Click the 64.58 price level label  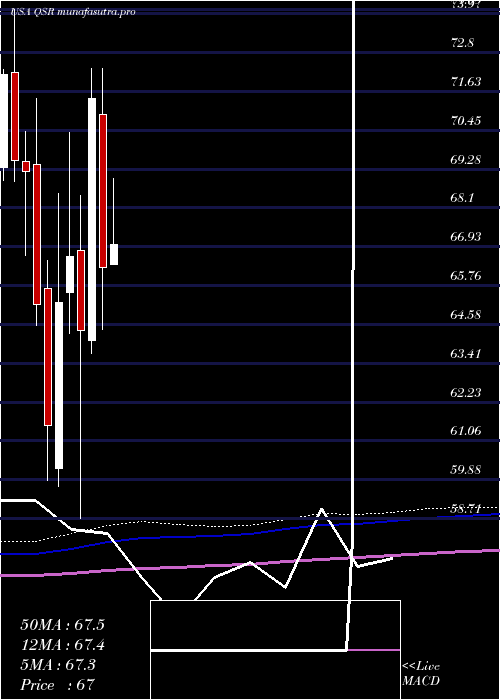pyautogui.click(x=466, y=315)
